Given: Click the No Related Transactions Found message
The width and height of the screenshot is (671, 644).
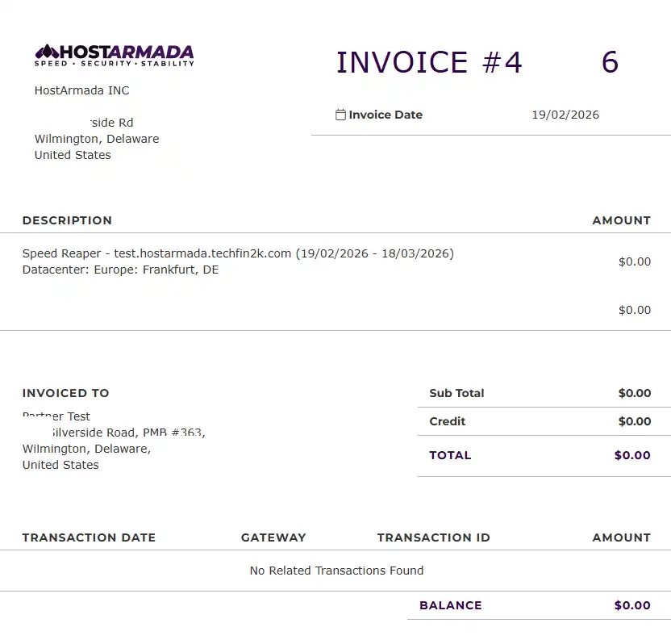Looking at the screenshot, I should 337,571.
